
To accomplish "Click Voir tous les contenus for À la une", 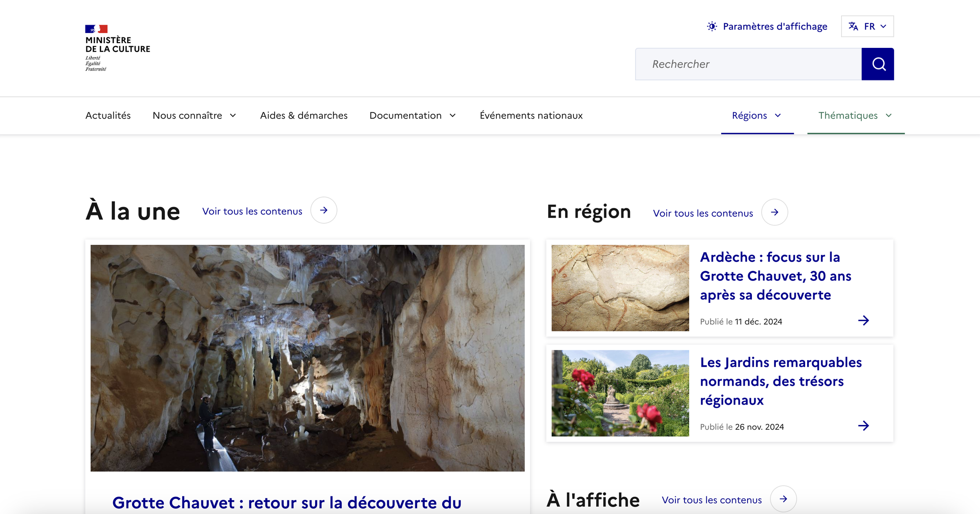I will click(252, 211).
